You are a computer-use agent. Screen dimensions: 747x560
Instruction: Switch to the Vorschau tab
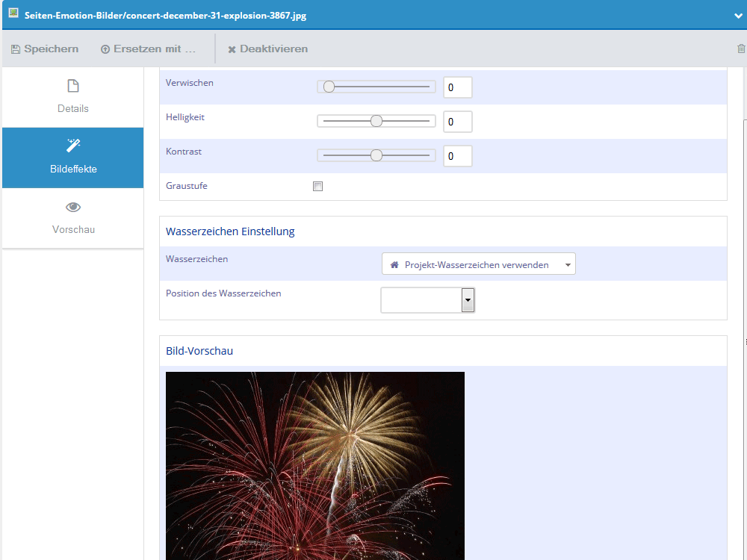click(x=73, y=218)
